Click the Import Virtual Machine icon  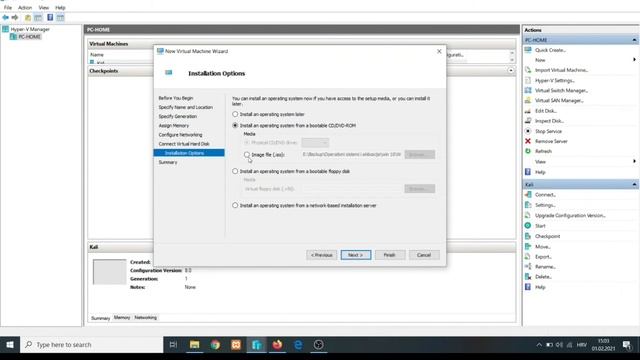(x=528, y=70)
